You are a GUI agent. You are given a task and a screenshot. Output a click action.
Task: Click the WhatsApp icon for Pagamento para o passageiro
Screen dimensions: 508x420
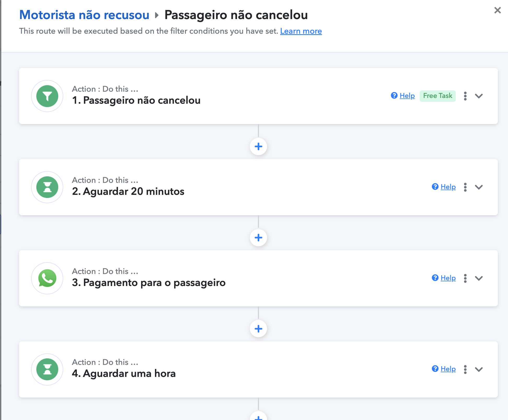47,278
